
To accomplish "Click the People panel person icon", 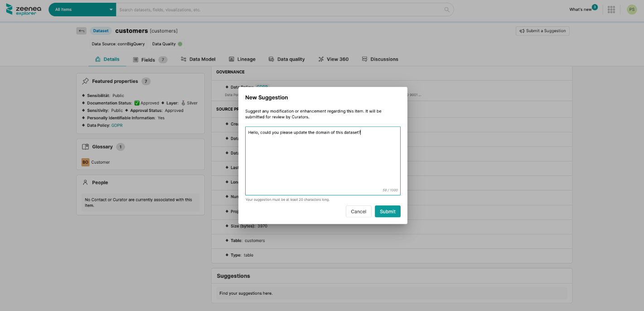I will 85,182.
